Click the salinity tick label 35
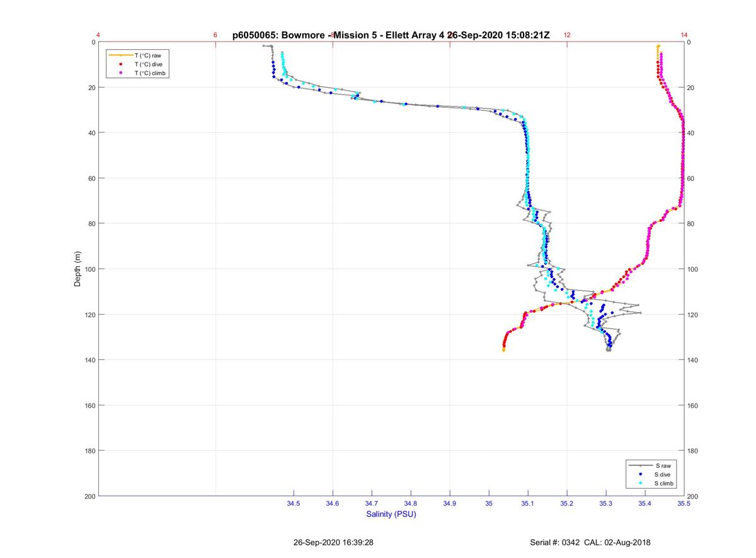Screen dimensions: 756x558 point(489,503)
